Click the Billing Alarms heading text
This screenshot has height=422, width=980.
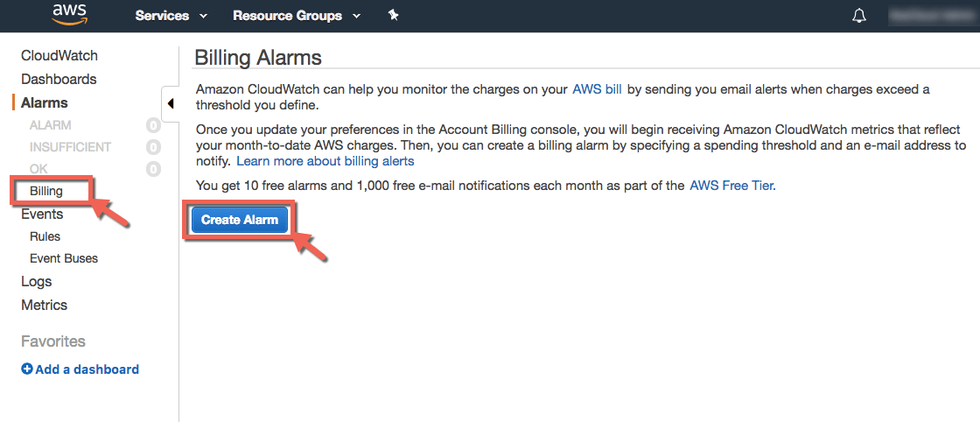[258, 58]
